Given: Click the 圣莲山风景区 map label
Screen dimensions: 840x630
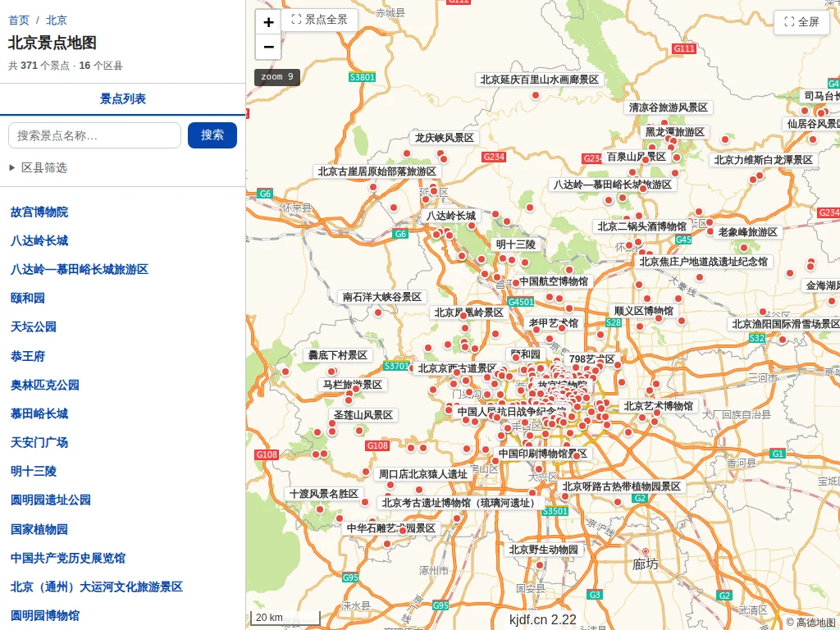Looking at the screenshot, I should [363, 414].
